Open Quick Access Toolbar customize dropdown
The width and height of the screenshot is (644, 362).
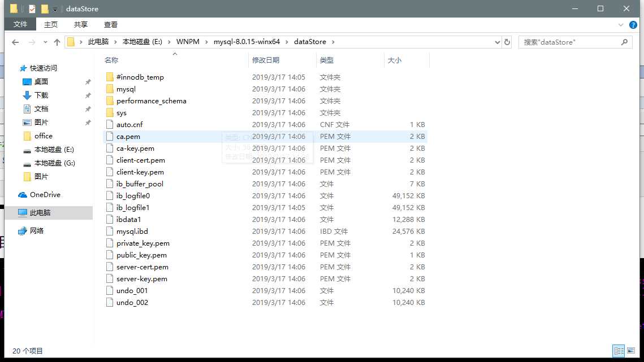click(x=55, y=9)
